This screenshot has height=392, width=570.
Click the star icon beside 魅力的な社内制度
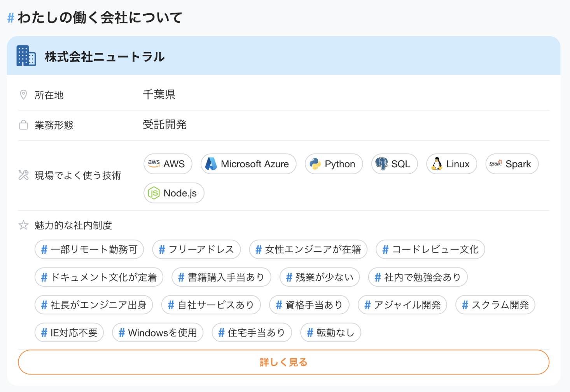pos(23,225)
